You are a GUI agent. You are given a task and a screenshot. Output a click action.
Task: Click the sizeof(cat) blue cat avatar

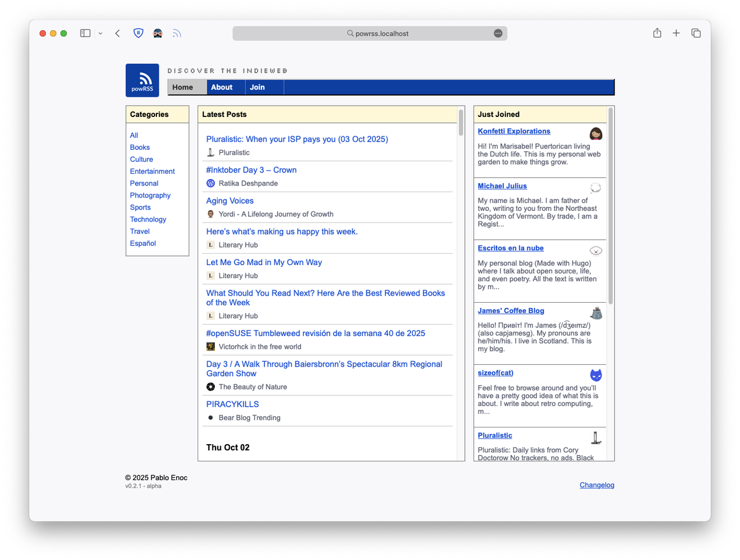click(x=596, y=375)
